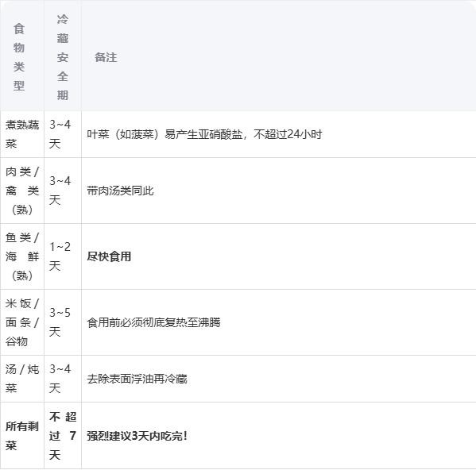The height and width of the screenshot is (470, 476).
Task: Select the 肉类/禽类(熟) cell
Action: pyautogui.click(x=22, y=191)
